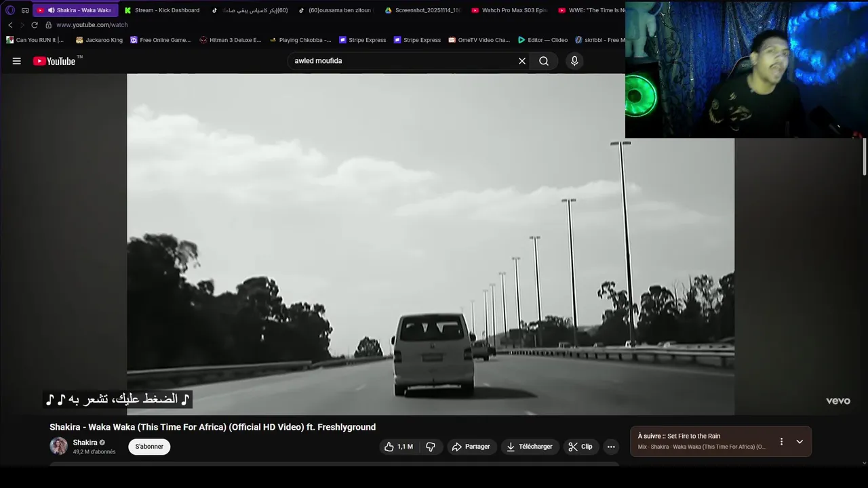Open Editor — Clideo bookmark
The image size is (868, 488).
click(x=542, y=40)
